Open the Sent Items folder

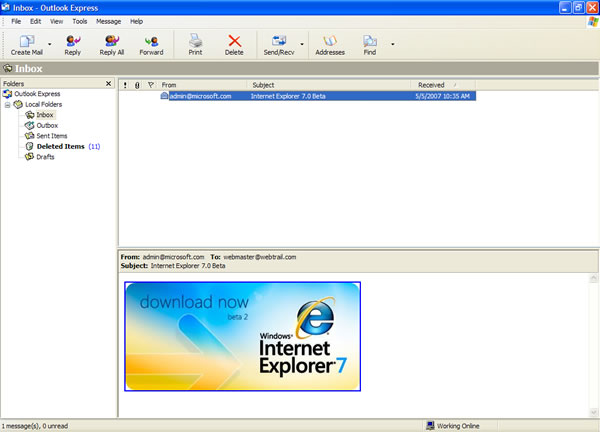click(x=51, y=136)
